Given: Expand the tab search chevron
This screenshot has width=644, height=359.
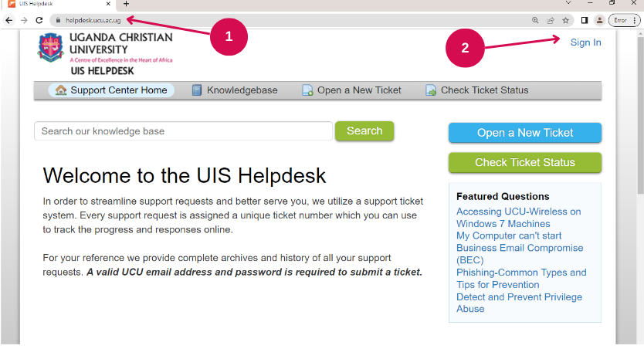Looking at the screenshot, I should (x=568, y=3).
